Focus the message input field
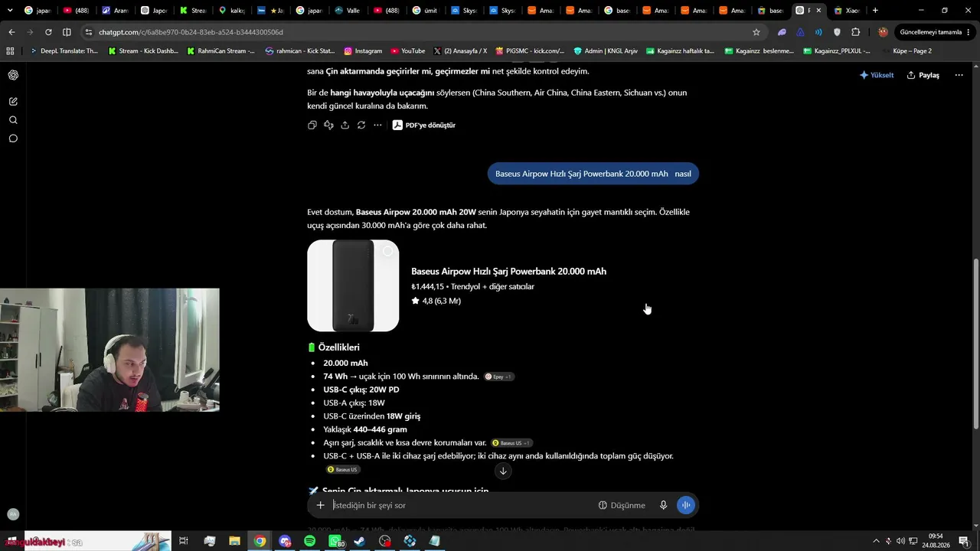 click(459, 505)
